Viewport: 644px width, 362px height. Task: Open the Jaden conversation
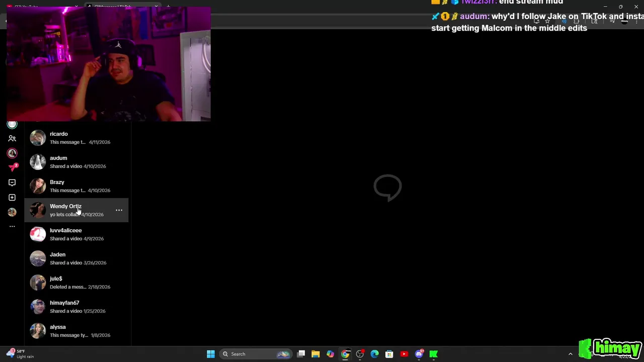[x=76, y=258]
